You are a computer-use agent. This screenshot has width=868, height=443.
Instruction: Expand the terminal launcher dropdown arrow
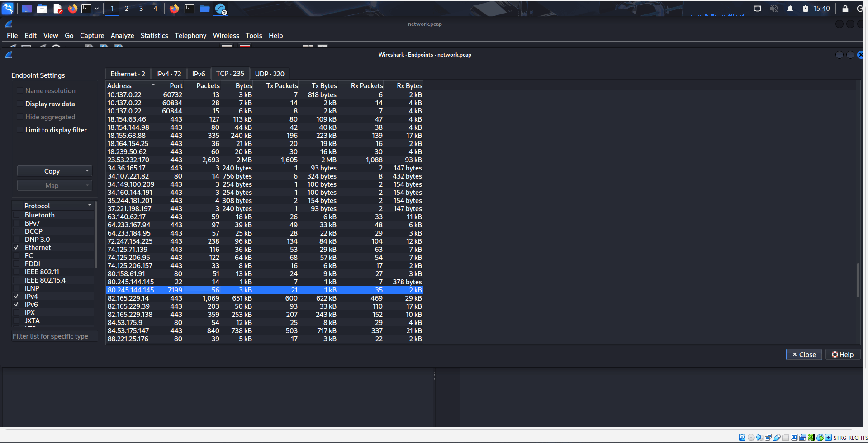(x=97, y=9)
